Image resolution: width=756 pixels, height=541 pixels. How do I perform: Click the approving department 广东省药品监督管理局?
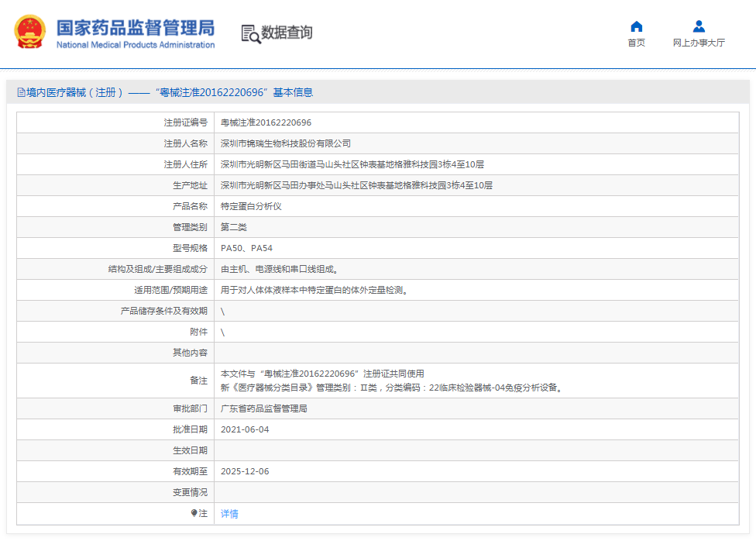coord(263,408)
